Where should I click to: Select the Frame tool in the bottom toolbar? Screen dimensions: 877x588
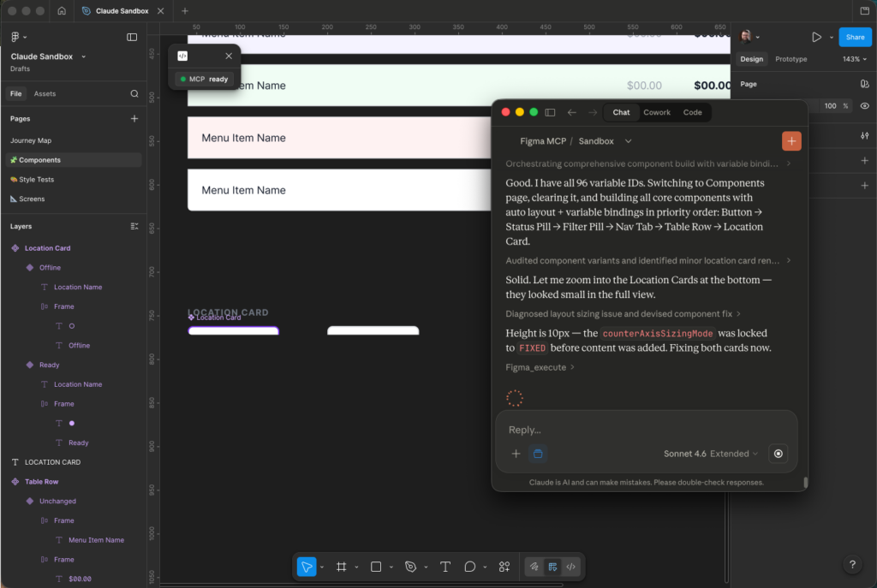pyautogui.click(x=341, y=567)
